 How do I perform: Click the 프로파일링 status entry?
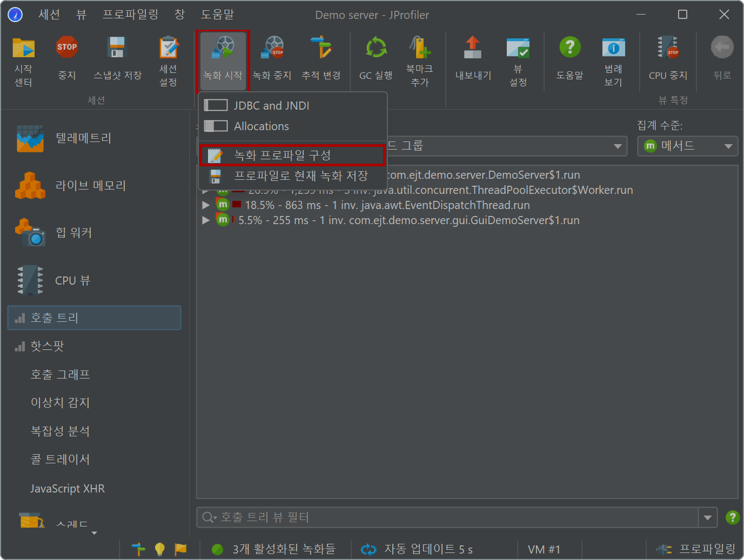(x=696, y=549)
